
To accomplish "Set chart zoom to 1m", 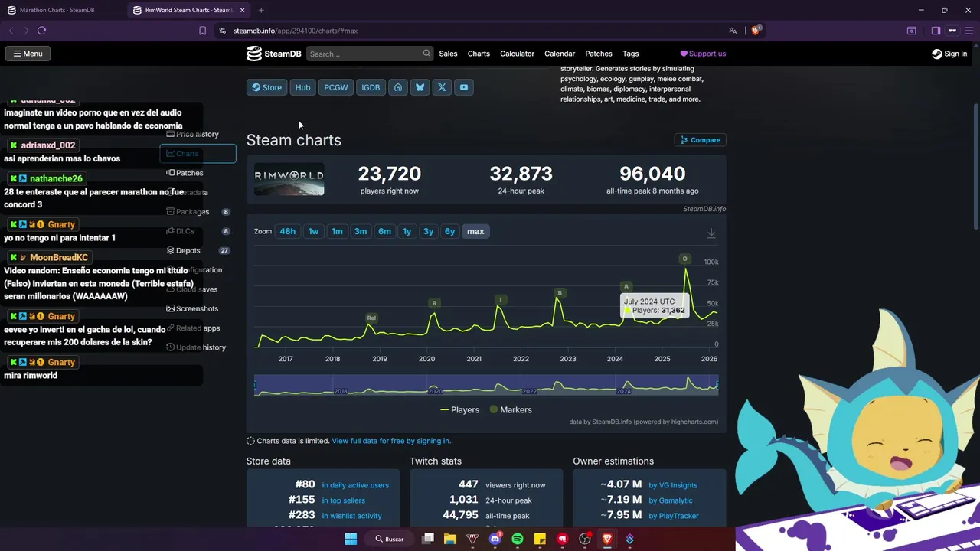I will pyautogui.click(x=337, y=231).
